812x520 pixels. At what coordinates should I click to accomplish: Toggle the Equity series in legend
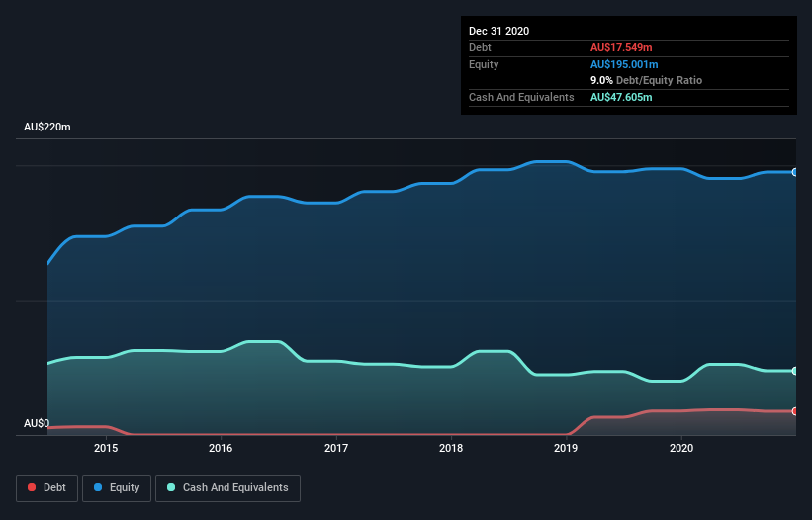coord(117,488)
